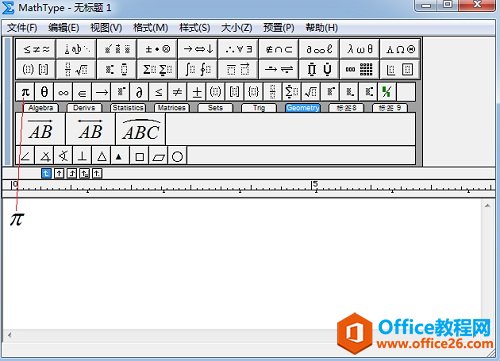500x361 pixels.
Task: Switch to the Algebra tab
Action: point(40,108)
